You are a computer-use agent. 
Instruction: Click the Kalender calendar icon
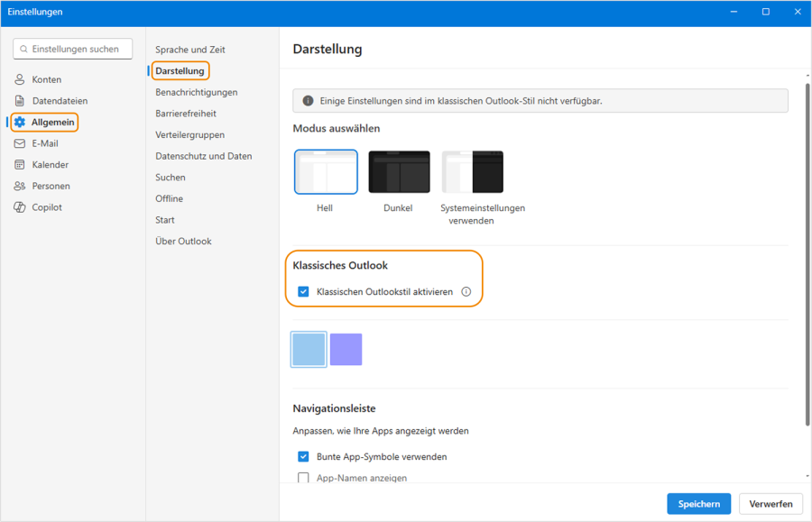(20, 164)
